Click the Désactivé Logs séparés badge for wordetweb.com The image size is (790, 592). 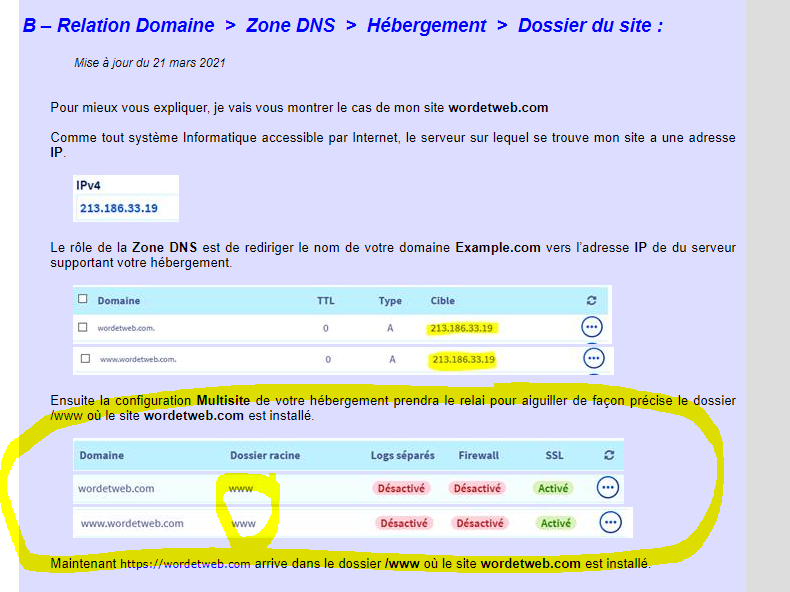pyautogui.click(x=400, y=489)
